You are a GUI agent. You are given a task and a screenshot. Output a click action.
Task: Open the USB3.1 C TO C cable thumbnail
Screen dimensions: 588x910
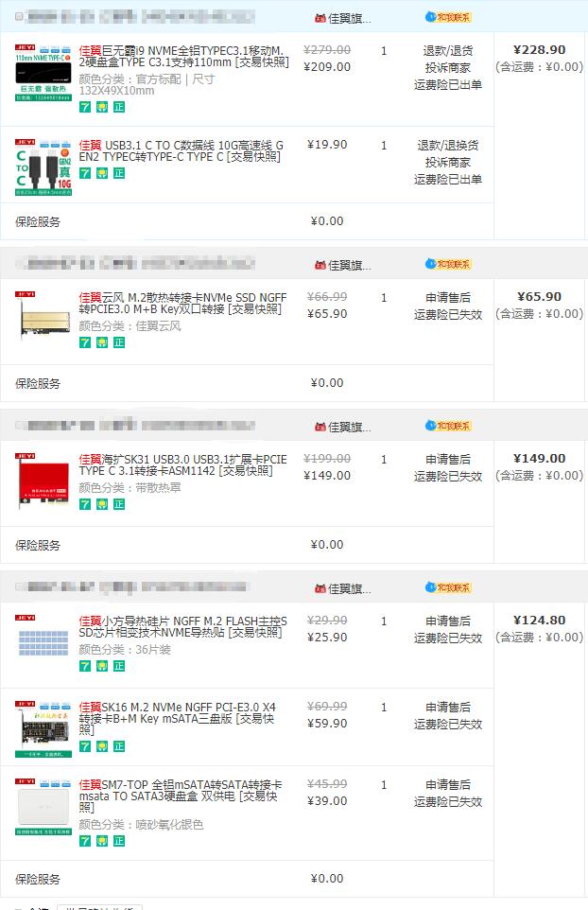[43, 167]
